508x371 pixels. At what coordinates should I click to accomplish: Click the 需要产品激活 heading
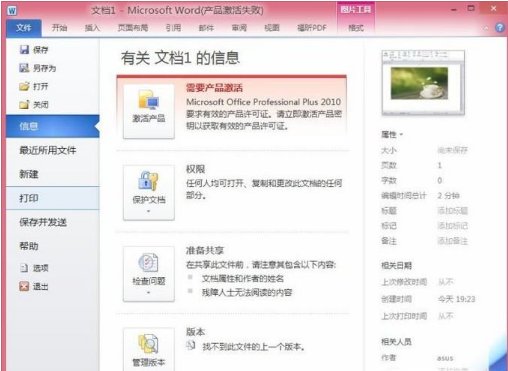tap(214, 88)
